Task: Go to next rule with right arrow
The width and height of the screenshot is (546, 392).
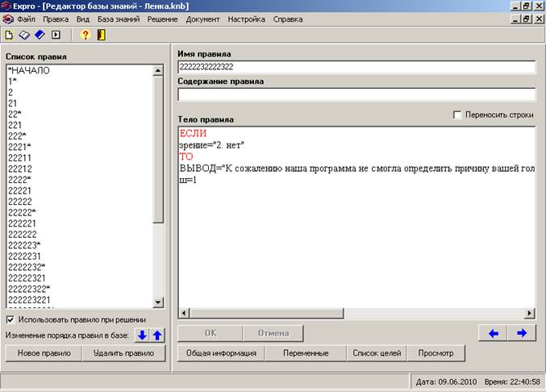Action: [521, 333]
